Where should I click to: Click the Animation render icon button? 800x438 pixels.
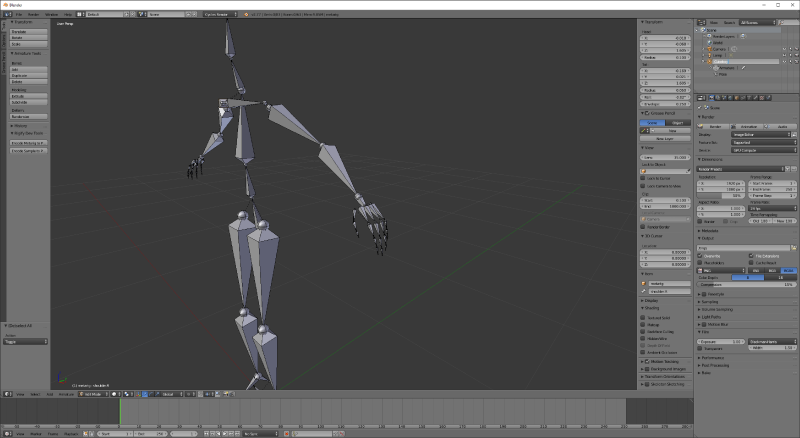[745, 126]
